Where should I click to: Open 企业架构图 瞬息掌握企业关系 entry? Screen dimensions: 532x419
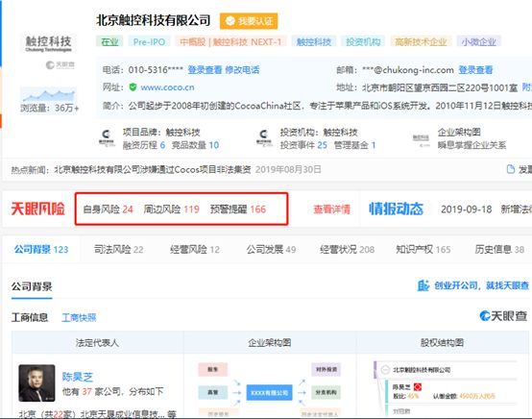[x=472, y=138]
